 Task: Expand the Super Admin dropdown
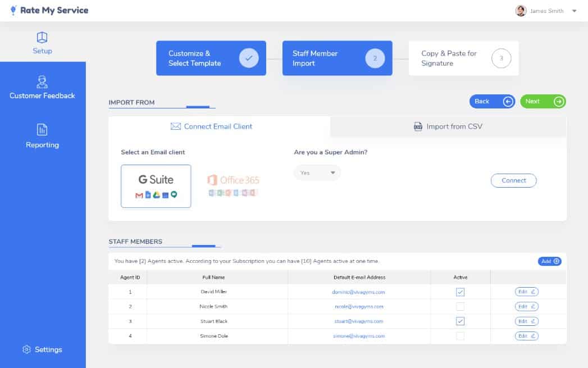click(x=317, y=173)
